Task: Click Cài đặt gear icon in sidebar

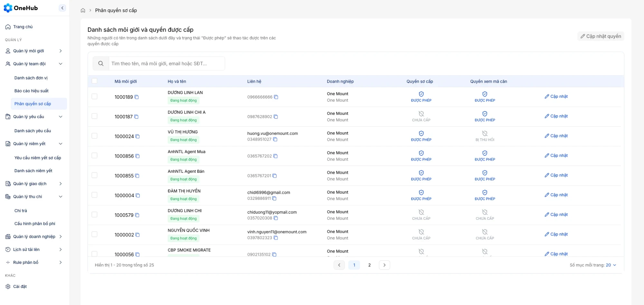Action: coord(8,286)
